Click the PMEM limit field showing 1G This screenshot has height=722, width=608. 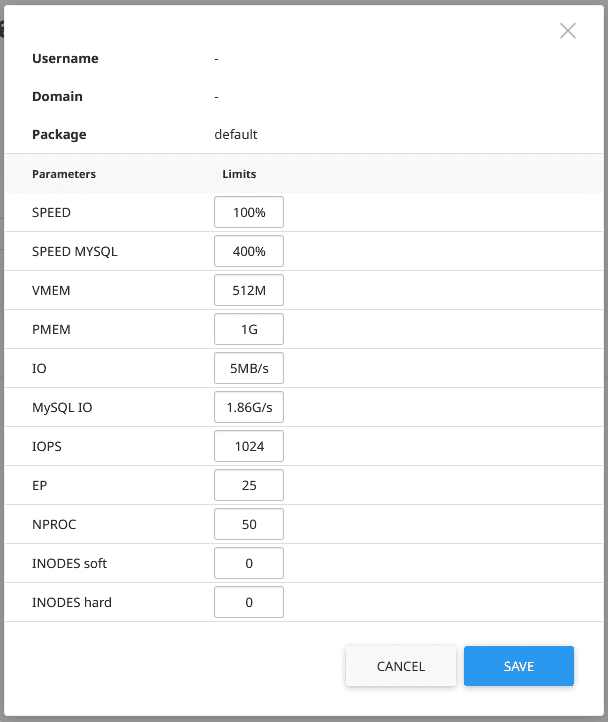coord(249,330)
